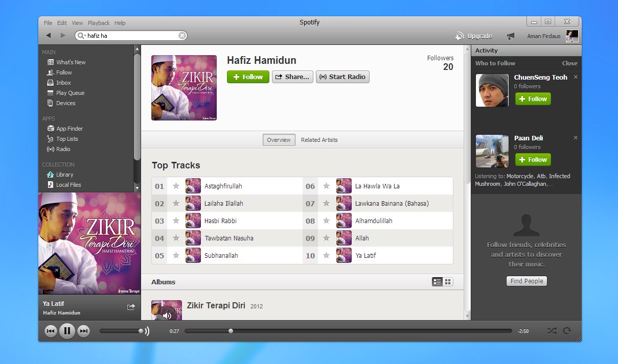Viewport: 618px width, 364px height.
Task: Click the search box containing hafiz ha
Action: (x=131, y=36)
